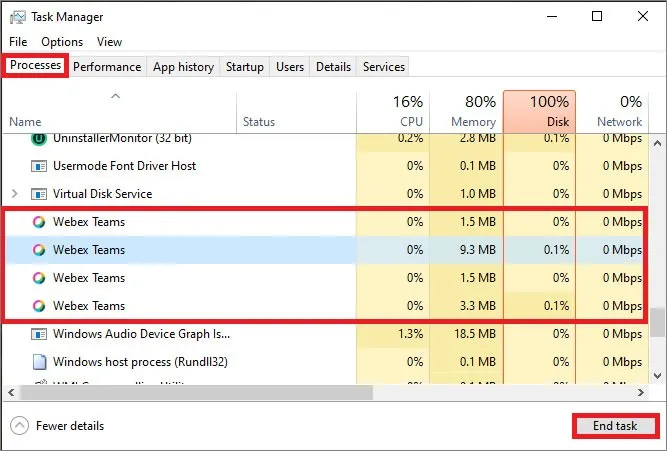Screen dimensions: 667x451
Task: Close the Task Manager window
Action: click(643, 17)
